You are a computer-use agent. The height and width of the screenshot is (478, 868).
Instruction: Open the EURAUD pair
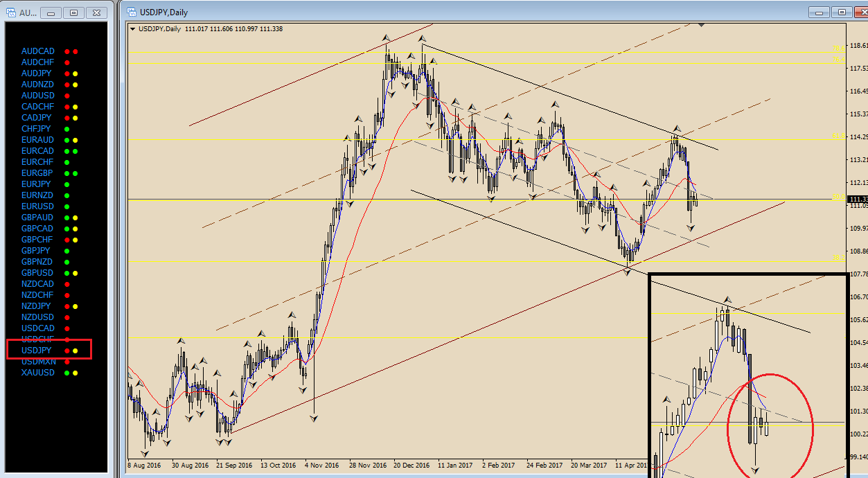coord(37,140)
